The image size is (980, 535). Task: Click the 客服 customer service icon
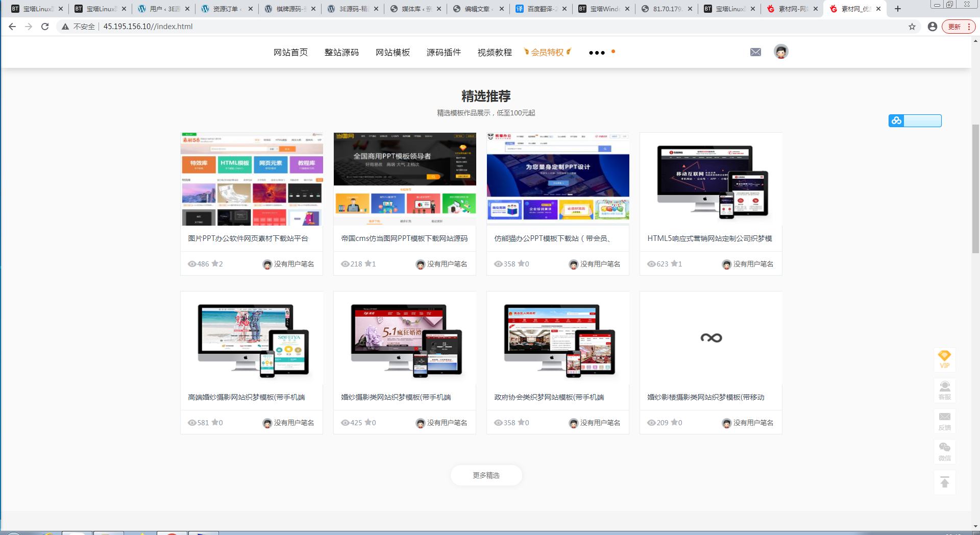coord(945,390)
